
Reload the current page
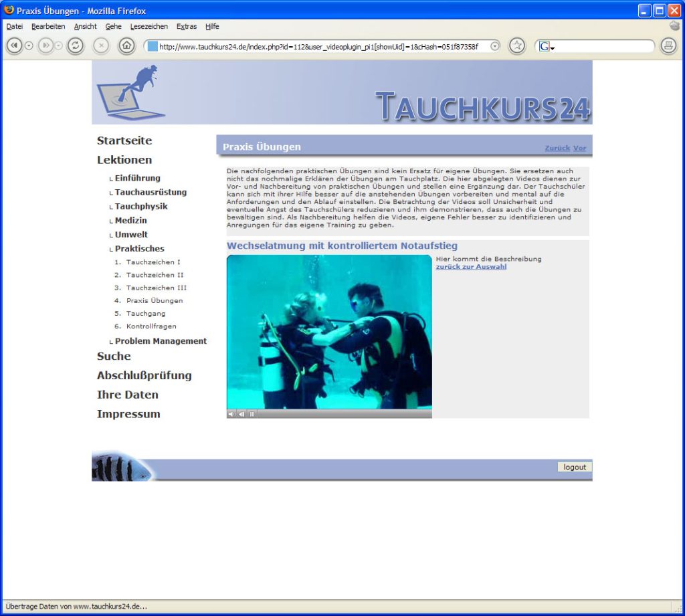click(x=76, y=45)
